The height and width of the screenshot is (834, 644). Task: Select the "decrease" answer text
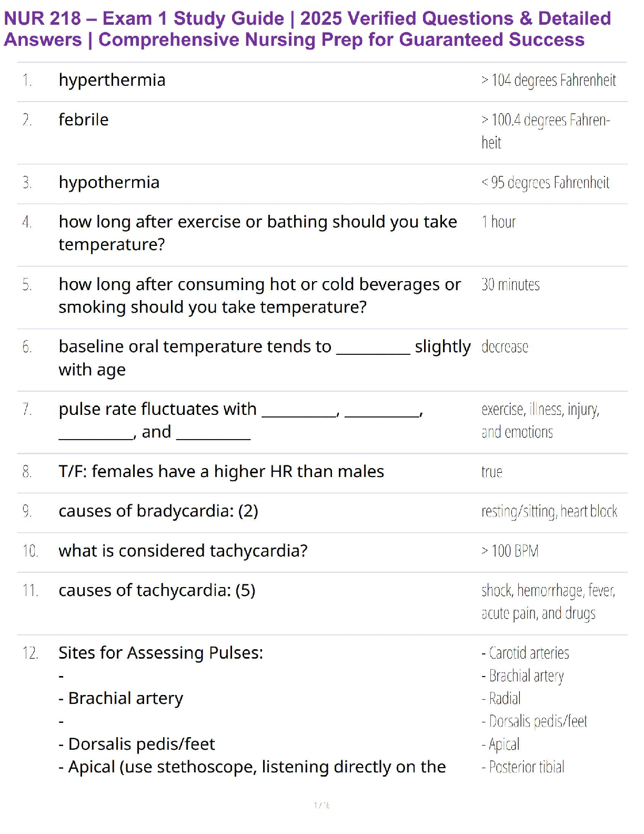505,347
